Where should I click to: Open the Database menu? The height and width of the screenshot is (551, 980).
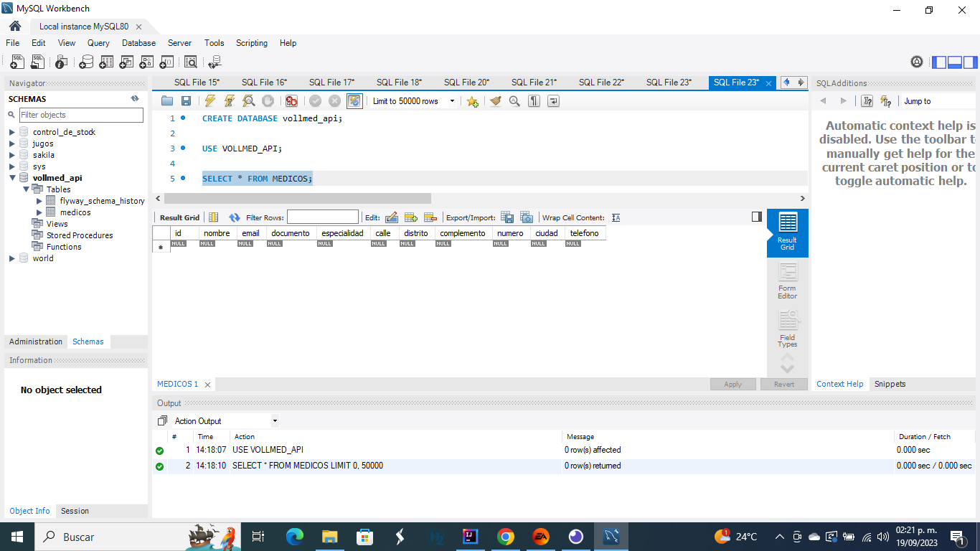pyautogui.click(x=138, y=43)
